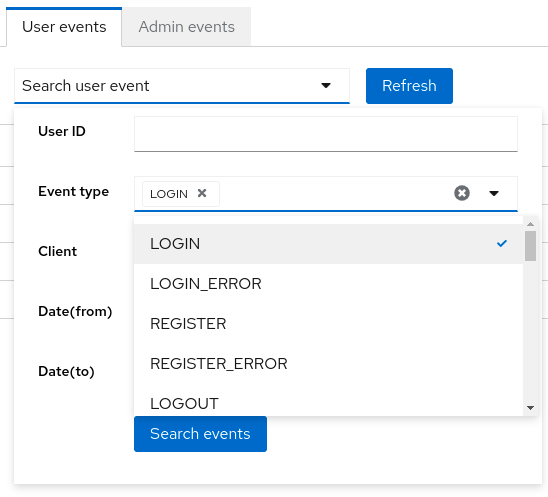Click the Client label
This screenshot has width=548, height=497.
[58, 251]
